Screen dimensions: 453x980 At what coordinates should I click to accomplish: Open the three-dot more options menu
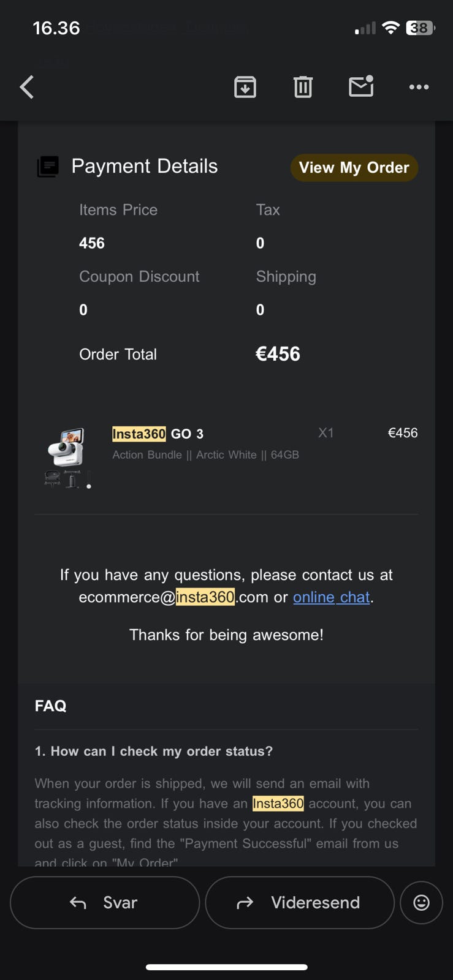click(419, 87)
